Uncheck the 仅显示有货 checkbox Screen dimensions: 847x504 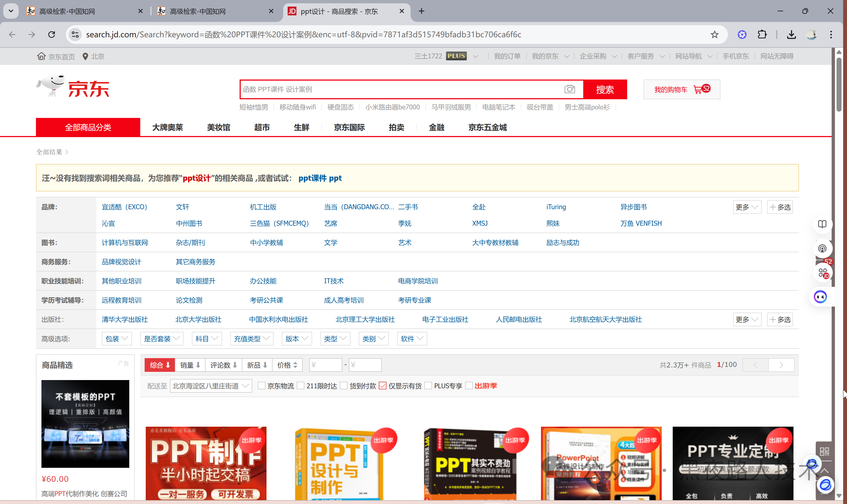(383, 386)
